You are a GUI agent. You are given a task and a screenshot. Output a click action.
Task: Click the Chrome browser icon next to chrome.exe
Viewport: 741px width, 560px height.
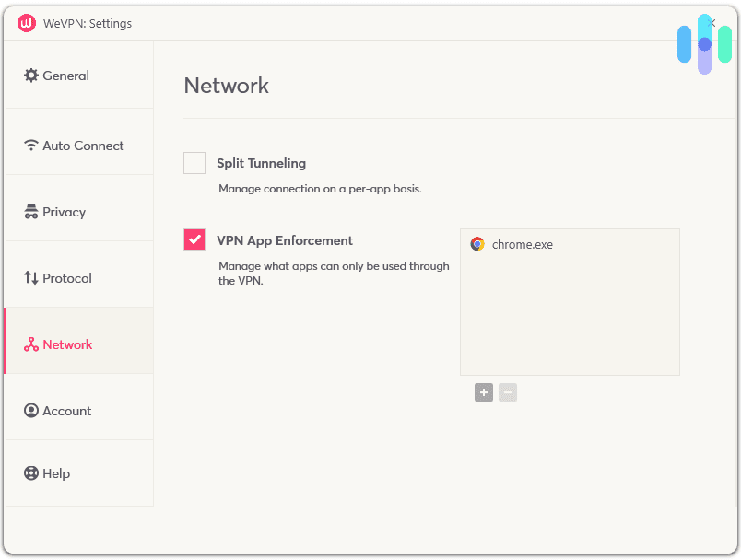coord(477,244)
